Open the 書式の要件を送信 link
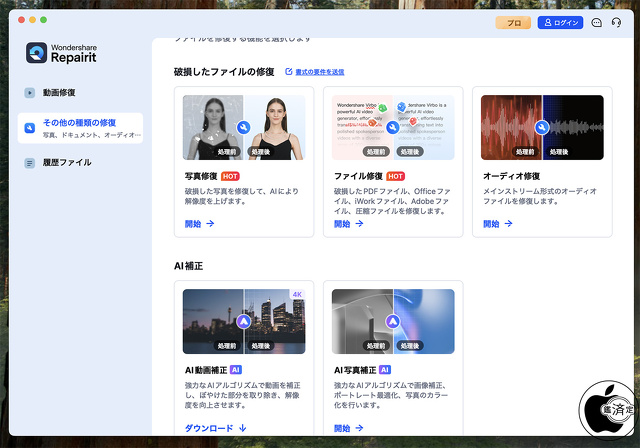The width and height of the screenshot is (640, 448). 320,72
